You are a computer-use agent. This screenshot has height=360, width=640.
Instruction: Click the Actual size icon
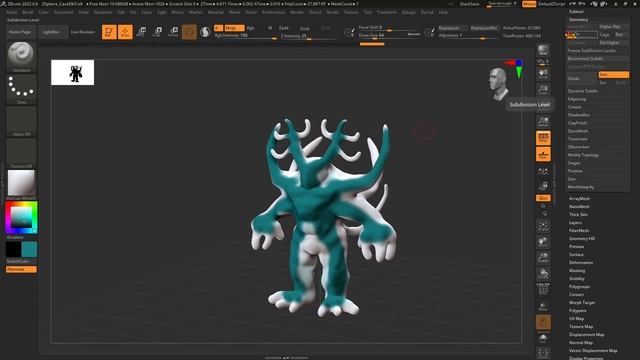click(543, 122)
